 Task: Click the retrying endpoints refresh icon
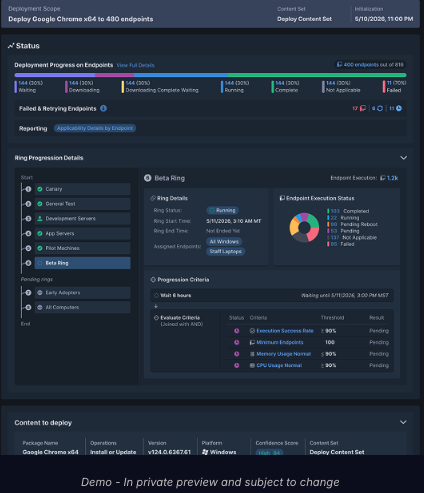point(380,108)
